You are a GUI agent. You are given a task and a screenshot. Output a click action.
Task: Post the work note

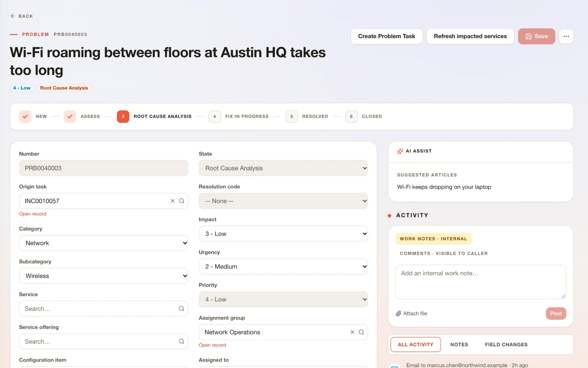point(556,314)
